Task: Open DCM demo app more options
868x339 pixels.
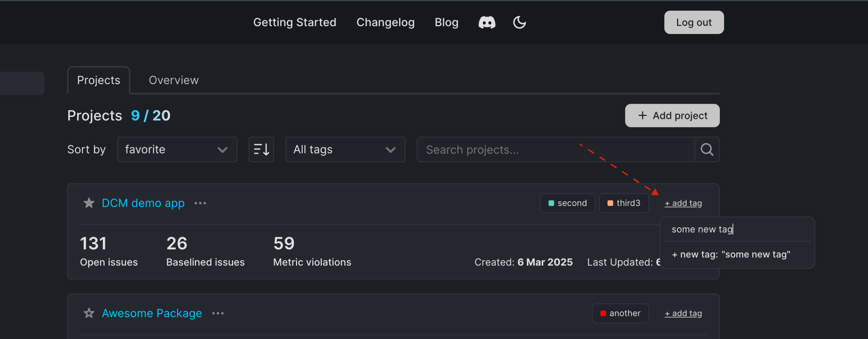Action: coord(200,203)
